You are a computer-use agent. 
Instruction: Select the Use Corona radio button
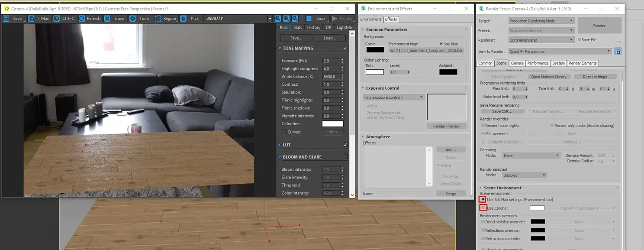coord(483,208)
